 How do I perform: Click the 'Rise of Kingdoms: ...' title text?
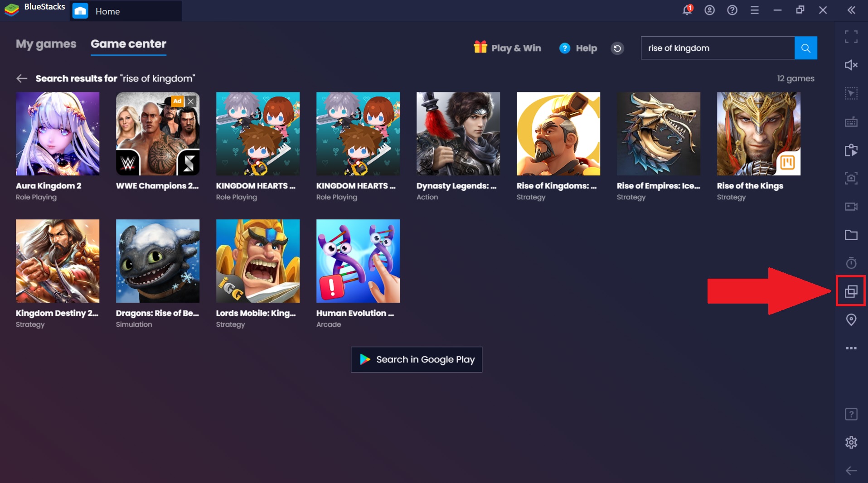tap(557, 186)
